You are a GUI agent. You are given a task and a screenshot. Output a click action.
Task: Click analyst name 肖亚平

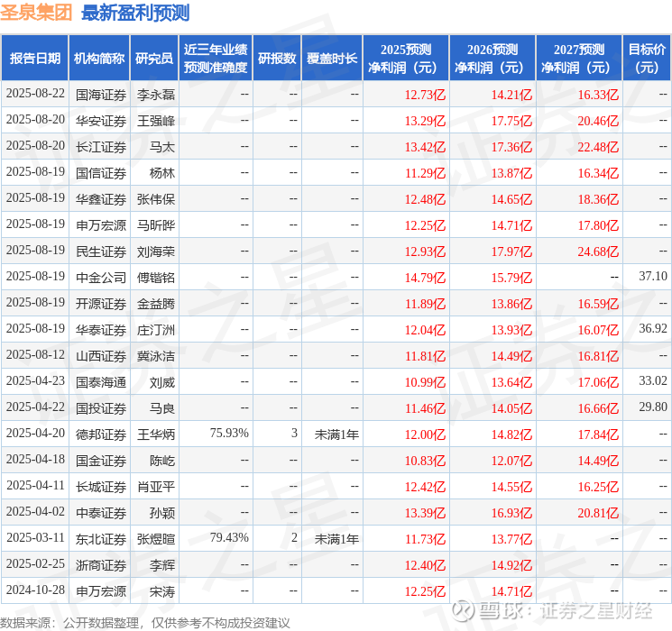pyautogui.click(x=156, y=487)
